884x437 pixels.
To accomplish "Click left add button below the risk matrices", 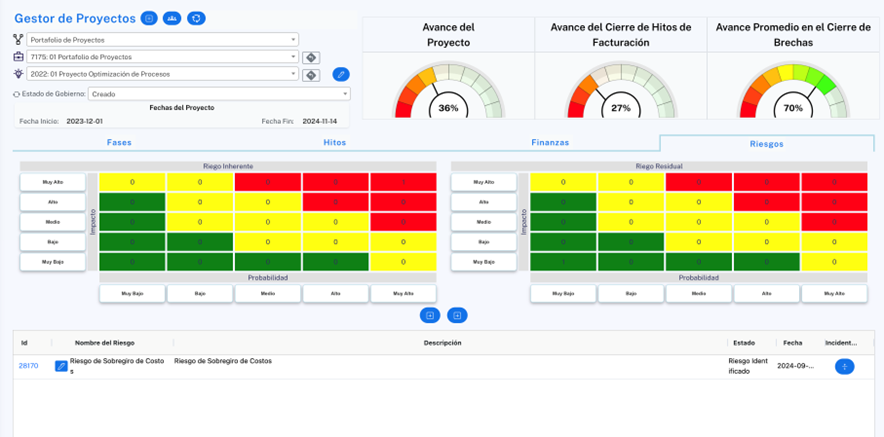I will [429, 315].
